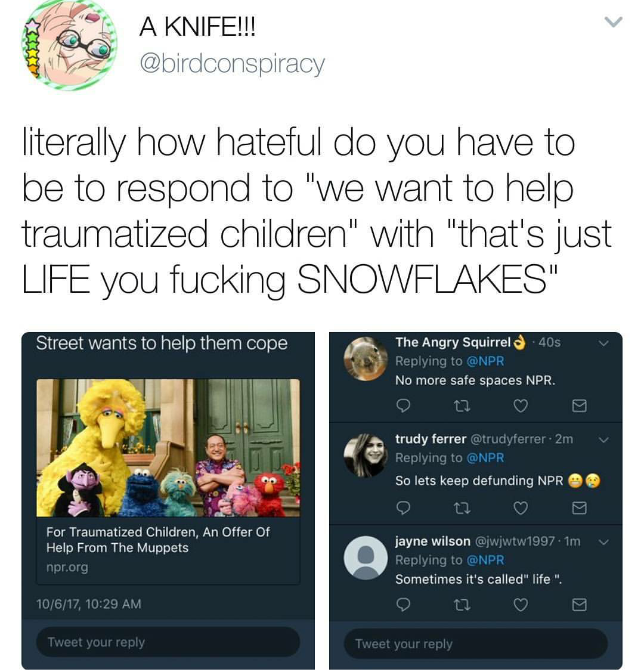Send The Angry Squirrel's tweet via message
644x672 pixels.
(x=579, y=405)
